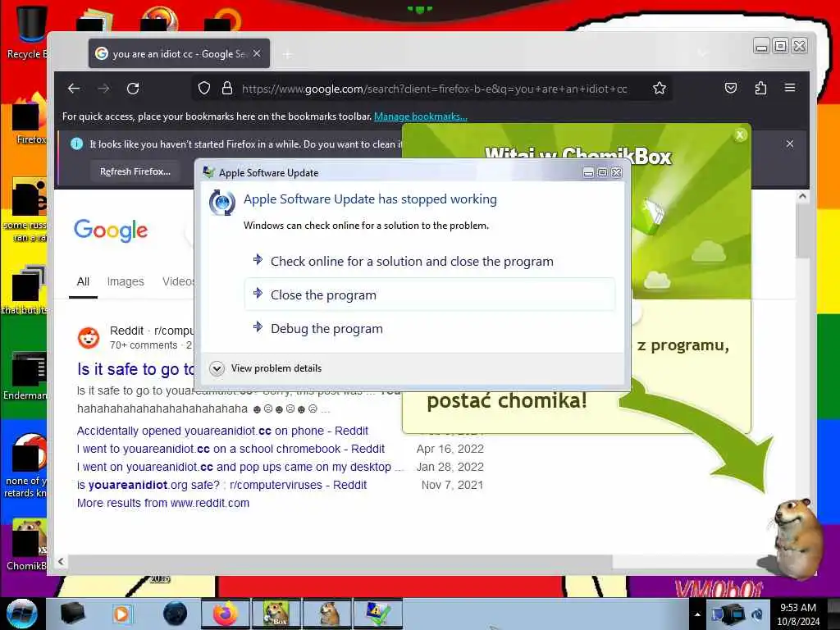This screenshot has height=630, width=840.
Task: Close the ChomikBox welcome popup
Action: coord(740,135)
